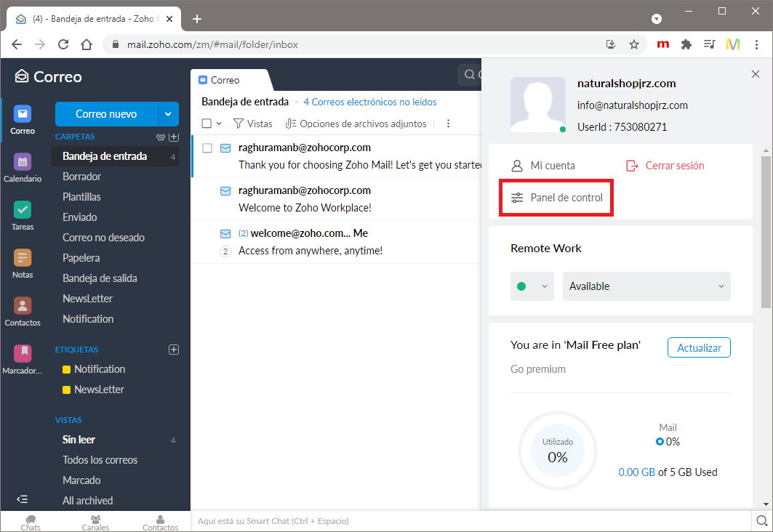Select the yellow NewsLetter label
Viewport: 773px width, 532px height.
point(93,390)
